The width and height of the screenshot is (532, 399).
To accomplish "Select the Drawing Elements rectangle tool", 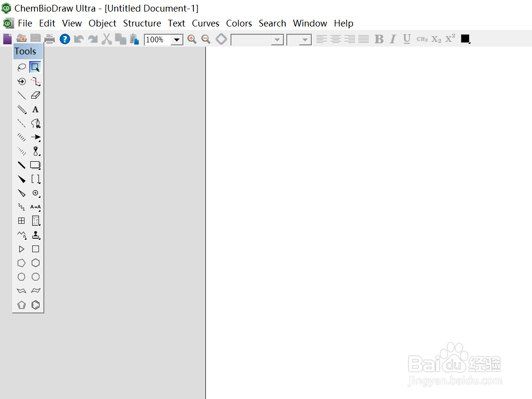I will click(x=35, y=165).
